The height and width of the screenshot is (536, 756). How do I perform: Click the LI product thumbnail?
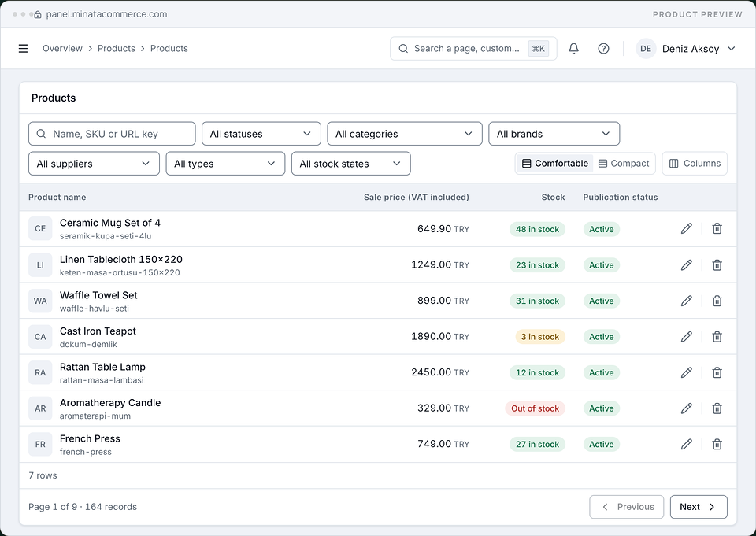click(x=40, y=265)
